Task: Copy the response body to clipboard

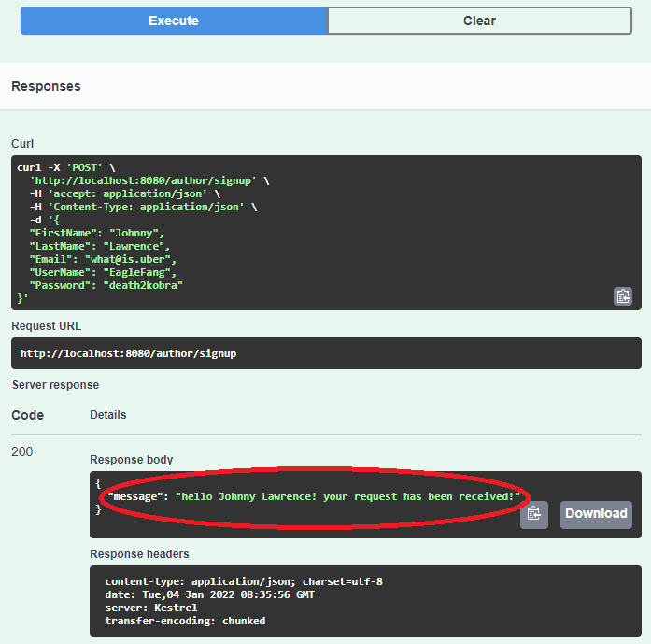Action: tap(534, 514)
